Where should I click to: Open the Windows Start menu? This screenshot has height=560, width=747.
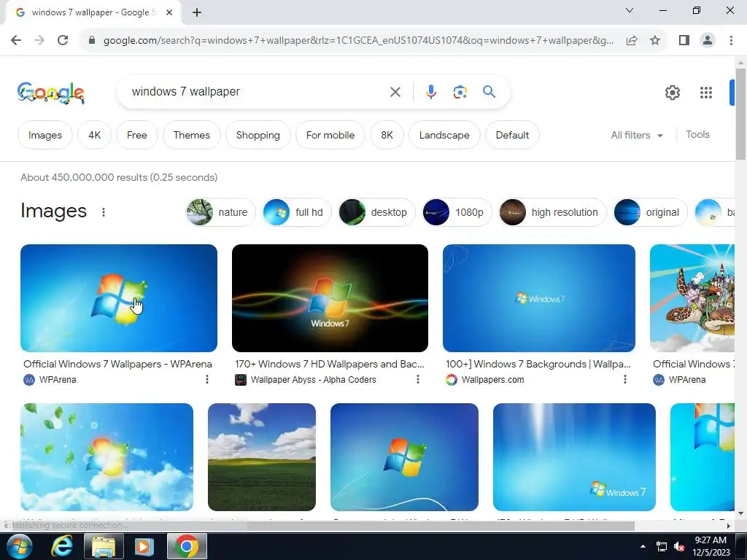click(19, 545)
